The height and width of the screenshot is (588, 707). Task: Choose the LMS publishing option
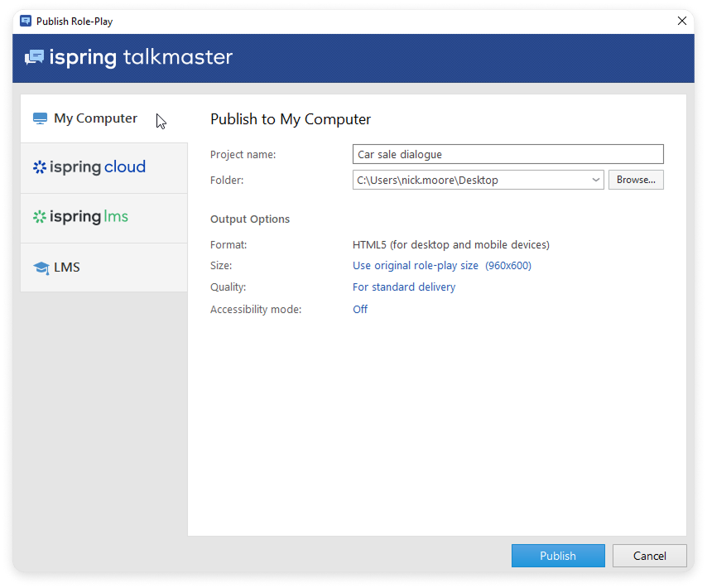coord(66,267)
